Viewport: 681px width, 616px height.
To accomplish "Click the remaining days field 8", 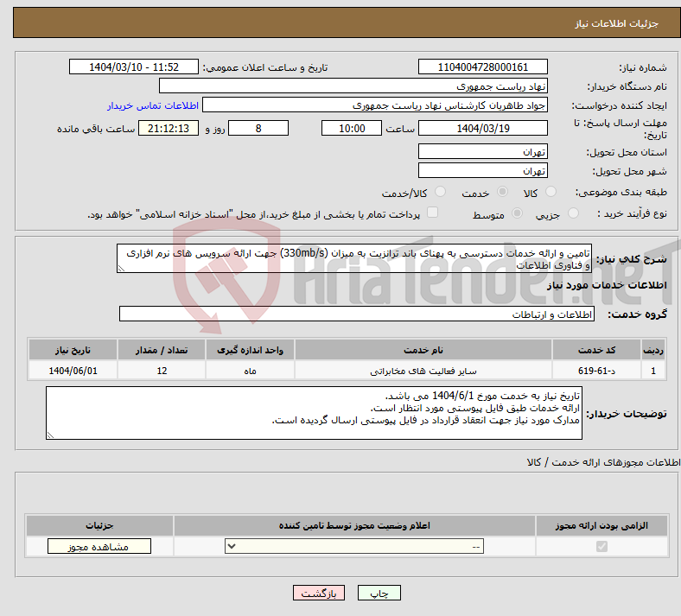I will (258, 128).
